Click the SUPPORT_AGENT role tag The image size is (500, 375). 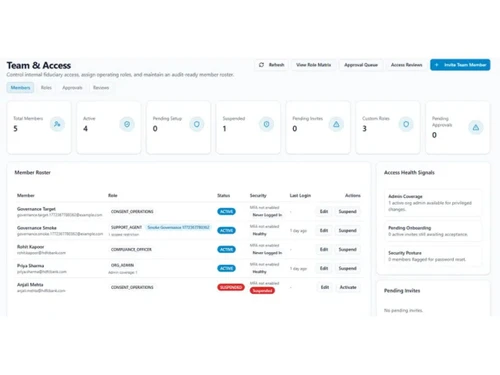point(126,227)
